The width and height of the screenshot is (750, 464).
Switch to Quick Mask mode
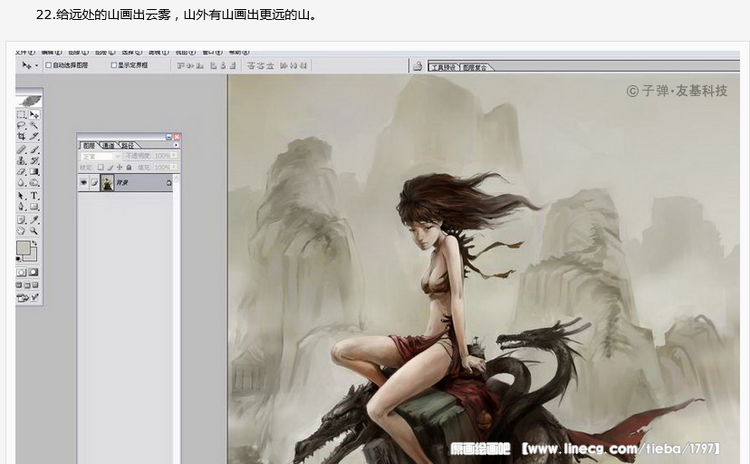pyautogui.click(x=33, y=272)
